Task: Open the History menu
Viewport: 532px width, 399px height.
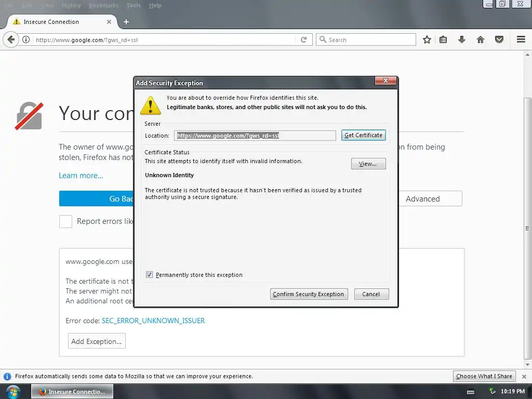Action: pyautogui.click(x=71, y=5)
